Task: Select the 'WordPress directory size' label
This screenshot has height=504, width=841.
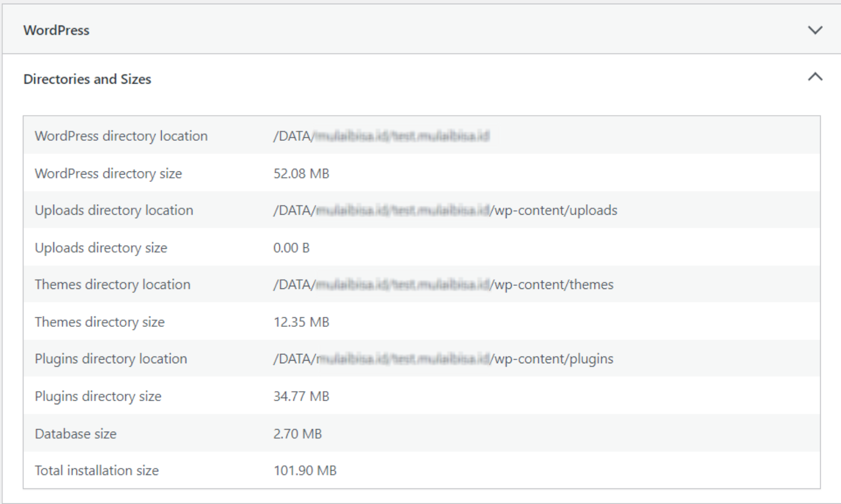Action: tap(108, 174)
